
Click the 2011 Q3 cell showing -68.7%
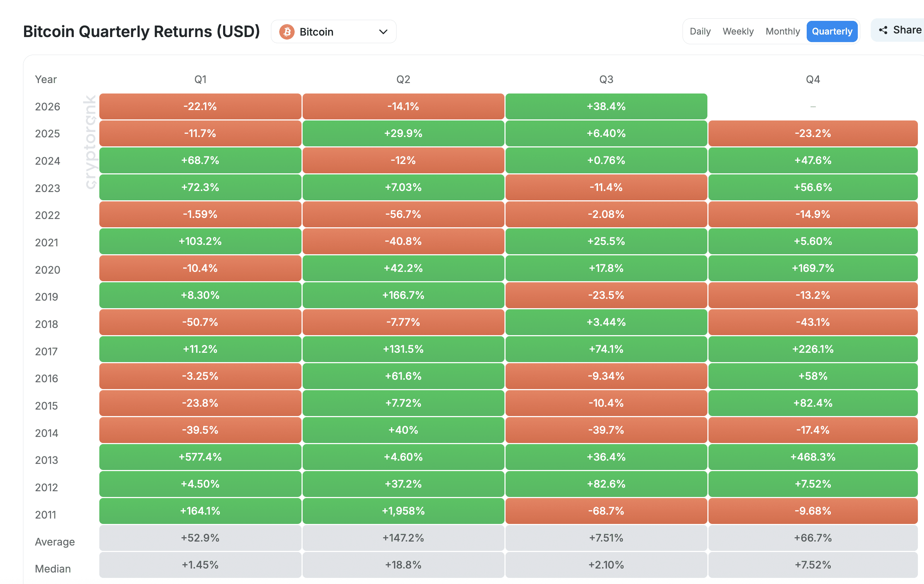click(606, 511)
